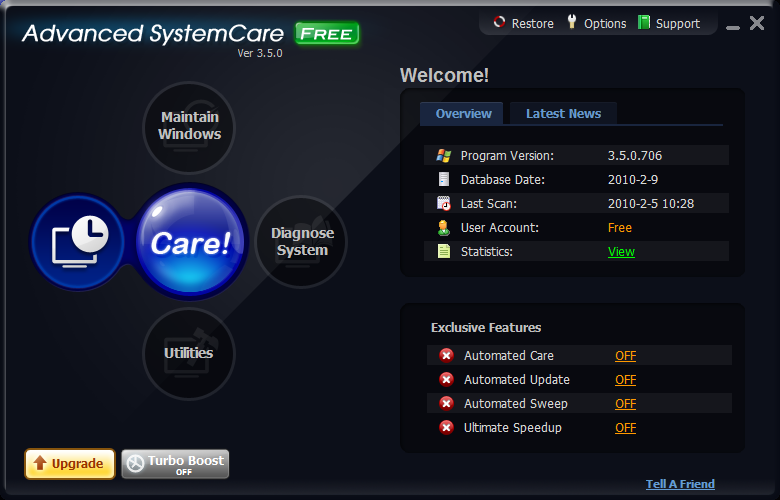Click red X icon beside Automated Sweep
780x500 pixels.
click(446, 403)
